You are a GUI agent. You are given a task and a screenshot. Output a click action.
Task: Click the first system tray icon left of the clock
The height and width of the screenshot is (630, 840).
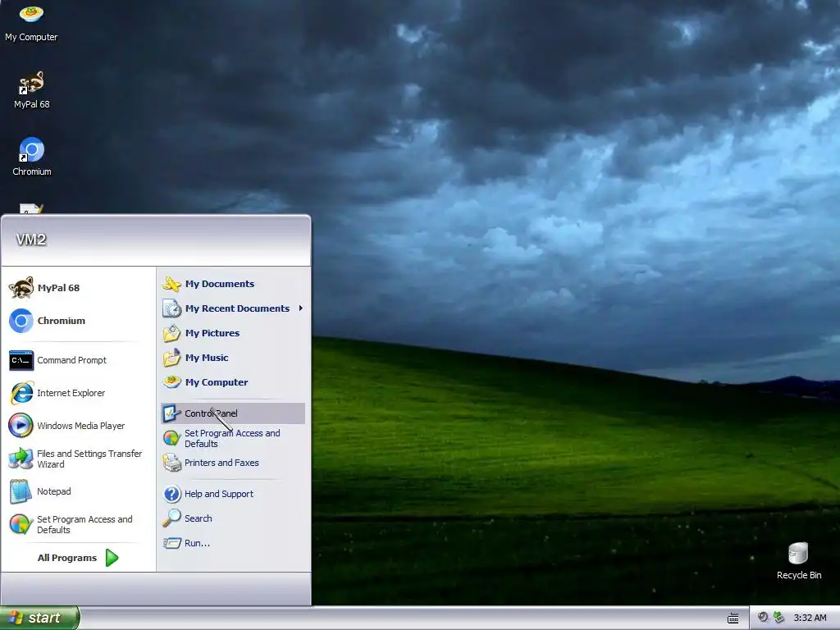(763, 618)
